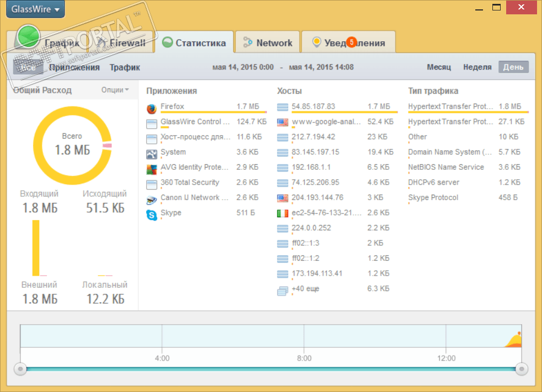Click the Skype application icon
Image resolution: width=542 pixels, height=392 pixels.
(152, 215)
